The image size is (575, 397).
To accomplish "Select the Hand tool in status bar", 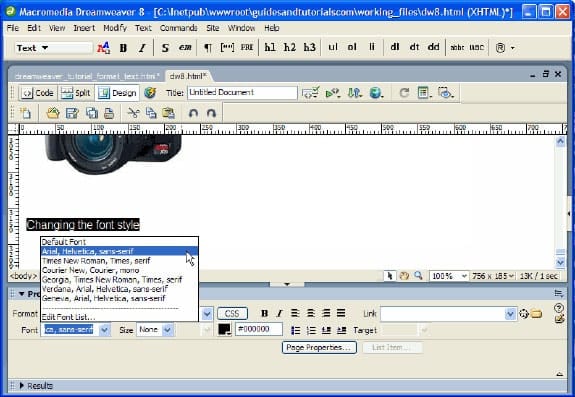I will [x=404, y=276].
